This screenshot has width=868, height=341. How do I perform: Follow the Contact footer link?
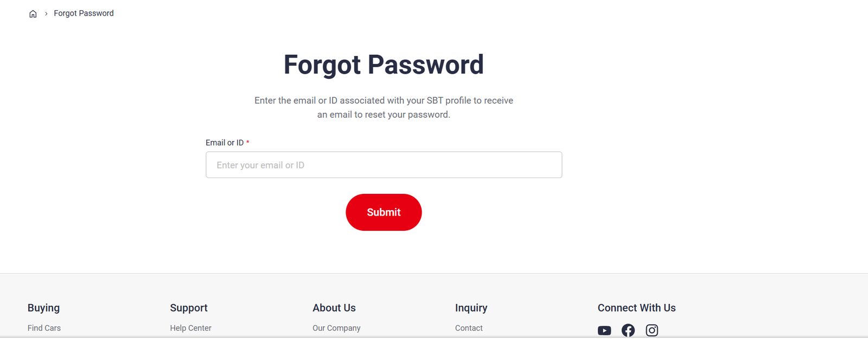pyautogui.click(x=469, y=328)
